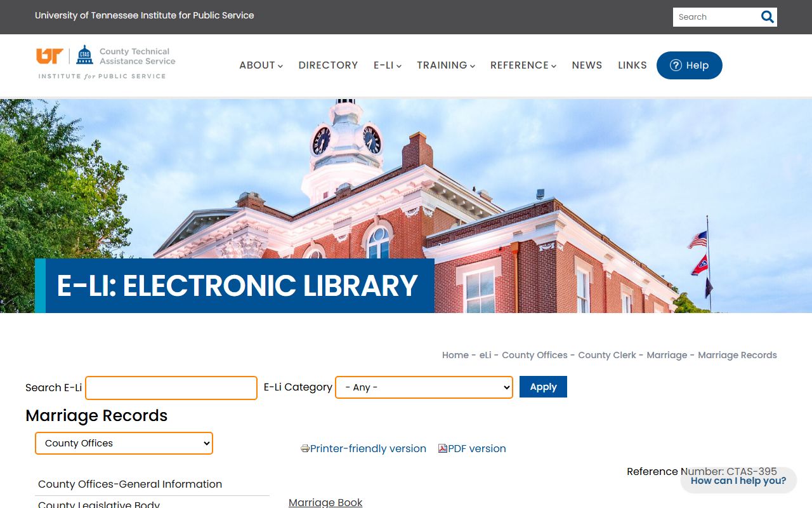
Task: Click the printer icon beside Printer-friendly version
Action: click(x=305, y=448)
